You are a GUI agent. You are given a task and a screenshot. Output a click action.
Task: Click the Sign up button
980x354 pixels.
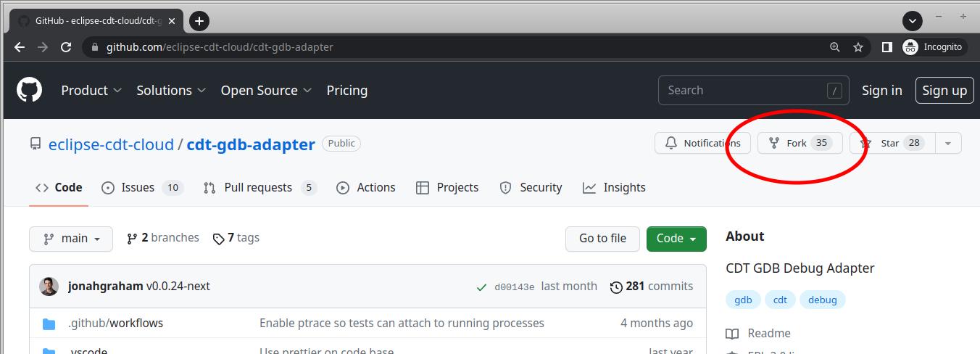point(944,91)
